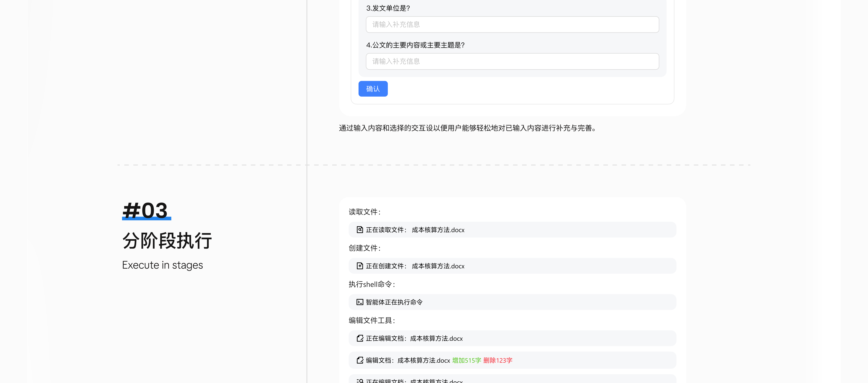Select the 正在读取文件 成本核算方法.docx row
868x383 pixels.
click(x=512, y=230)
